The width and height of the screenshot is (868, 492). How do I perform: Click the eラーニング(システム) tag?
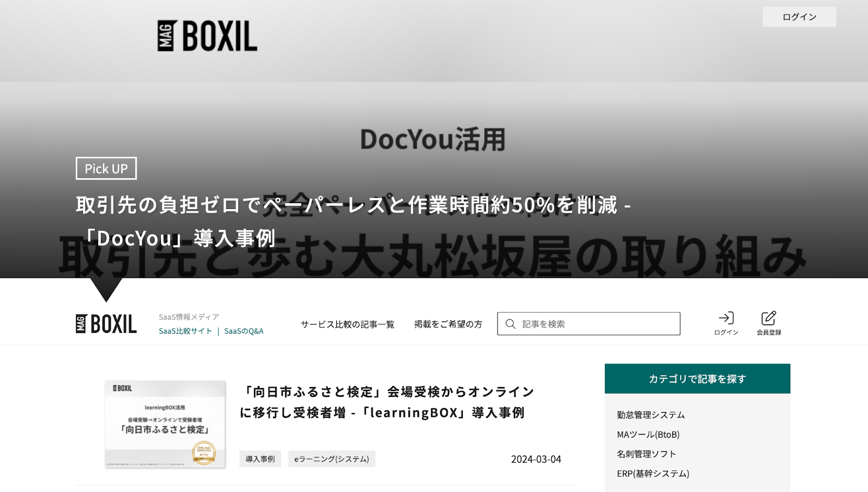pyautogui.click(x=331, y=459)
